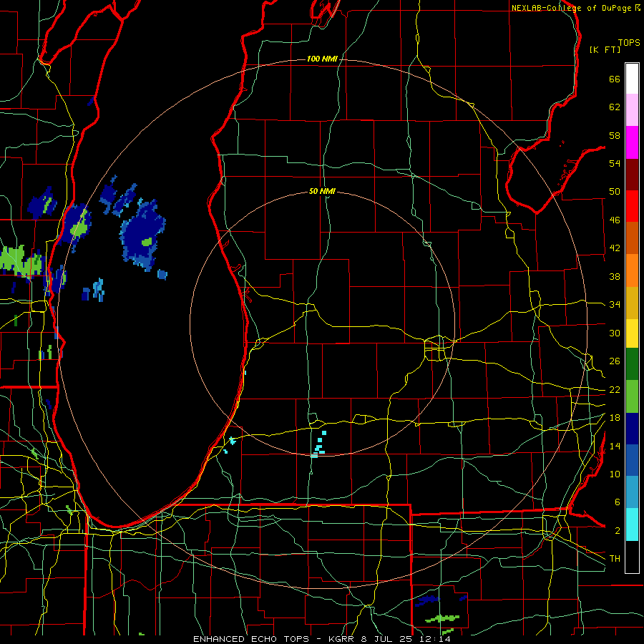The height and width of the screenshot is (644, 644).
Task: Click the 6 legend value
Action: coord(618,502)
